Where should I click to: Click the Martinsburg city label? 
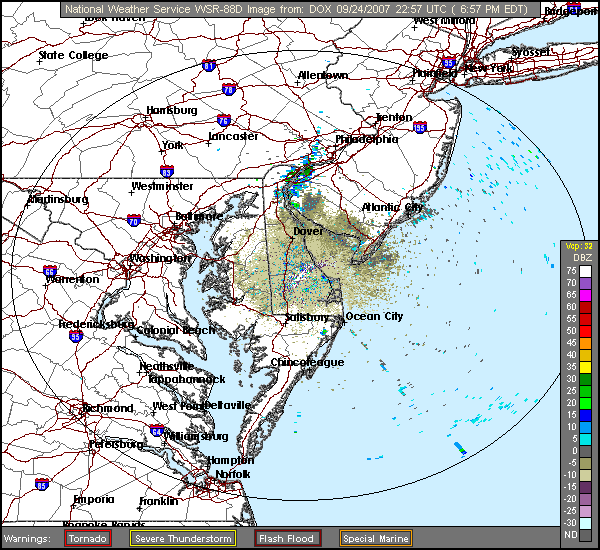pyautogui.click(x=58, y=199)
